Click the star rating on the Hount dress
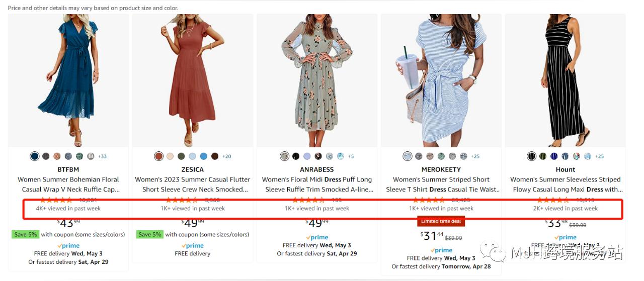644x281 pixels. tap(552, 200)
